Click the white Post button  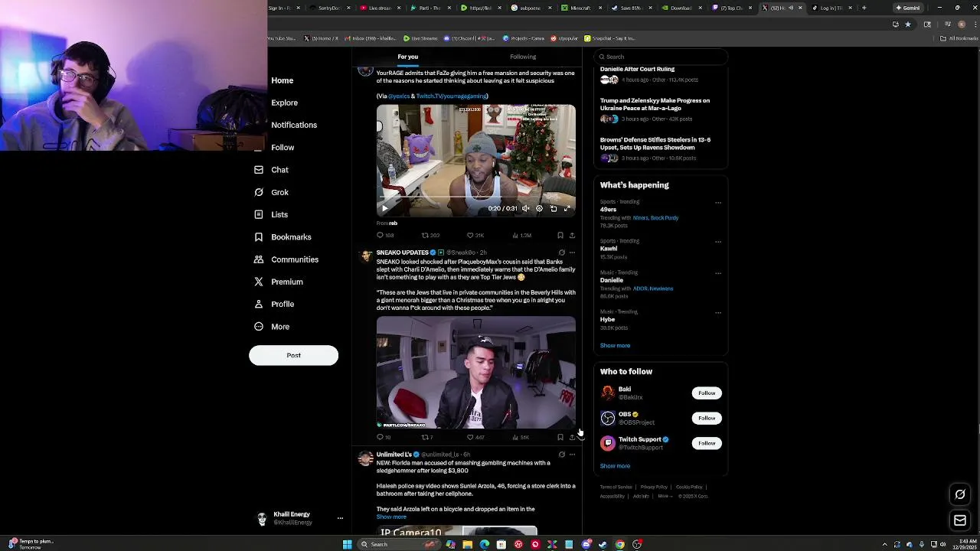(x=293, y=355)
